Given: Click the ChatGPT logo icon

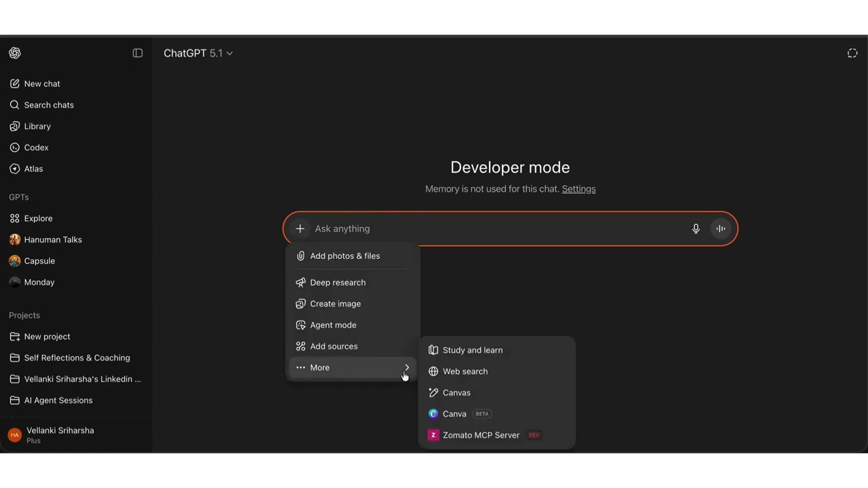Looking at the screenshot, I should point(15,53).
